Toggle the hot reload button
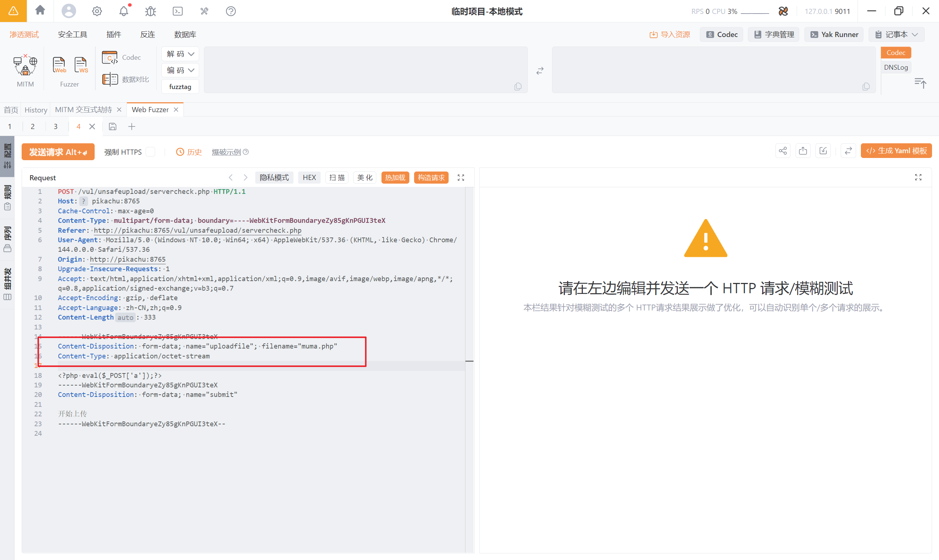Viewport: 939px width, 560px height. click(395, 177)
